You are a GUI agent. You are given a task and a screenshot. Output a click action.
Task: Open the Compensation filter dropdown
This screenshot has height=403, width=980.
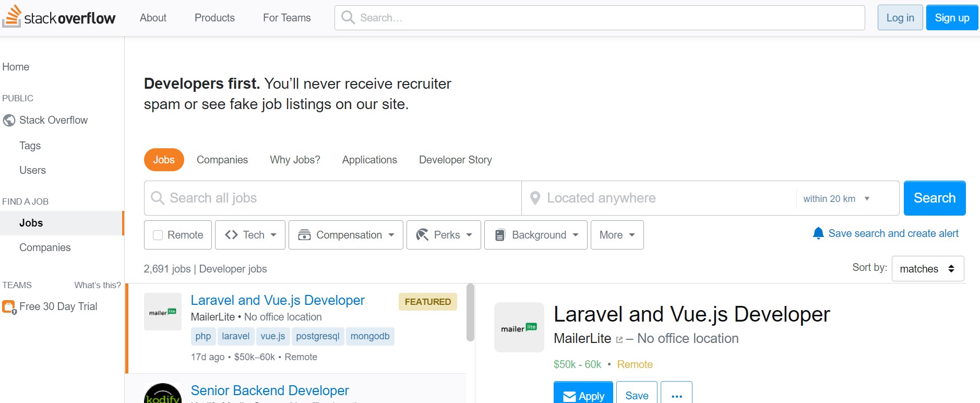pyautogui.click(x=346, y=235)
